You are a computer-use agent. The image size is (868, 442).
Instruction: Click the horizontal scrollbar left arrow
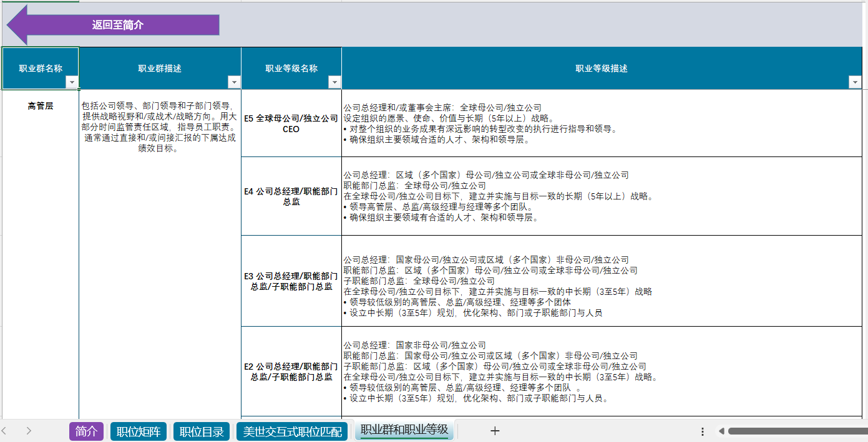(721, 431)
